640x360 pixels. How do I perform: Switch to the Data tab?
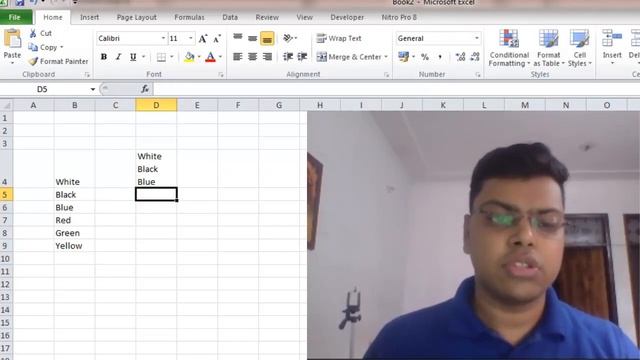230,18
